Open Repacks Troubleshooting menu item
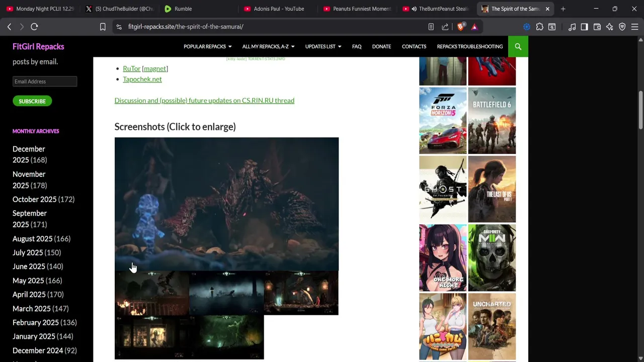Image resolution: width=644 pixels, height=362 pixels. [470, 46]
